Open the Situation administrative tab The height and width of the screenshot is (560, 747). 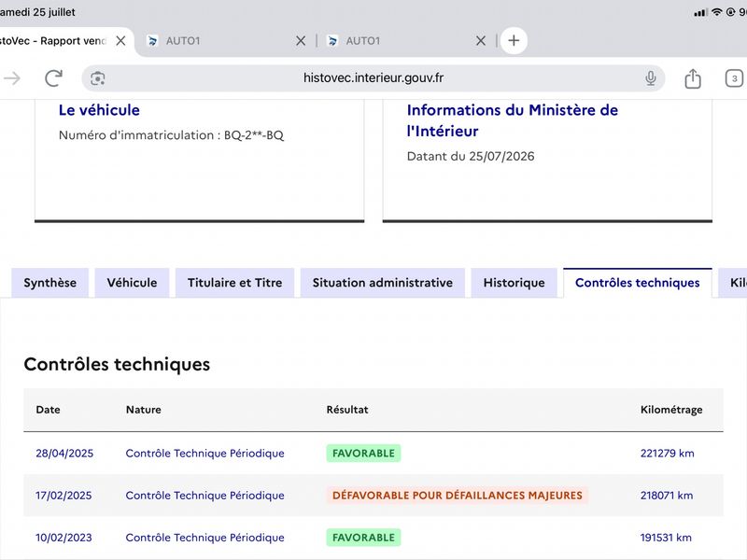pyautogui.click(x=383, y=283)
